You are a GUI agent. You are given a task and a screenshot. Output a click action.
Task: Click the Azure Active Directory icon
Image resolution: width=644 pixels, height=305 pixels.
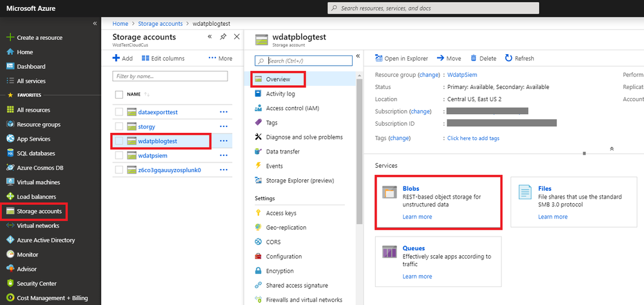pos(11,240)
